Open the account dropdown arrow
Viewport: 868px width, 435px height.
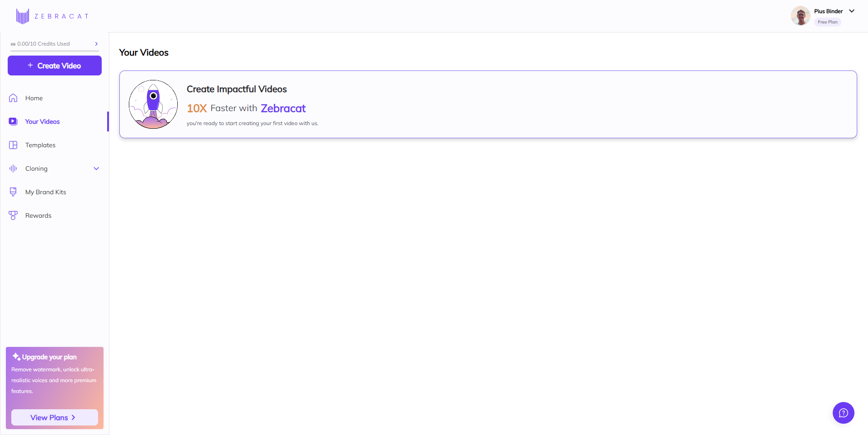(x=852, y=11)
